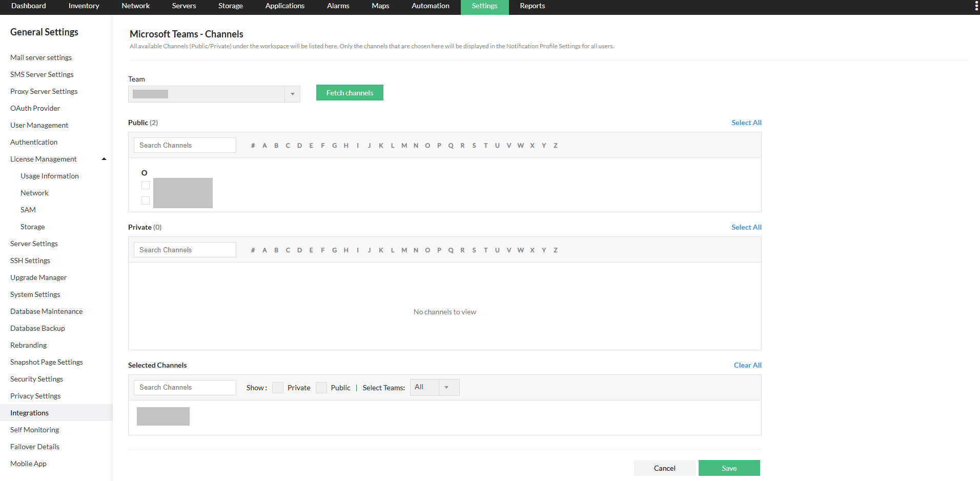Open the Maps tab

click(380, 6)
